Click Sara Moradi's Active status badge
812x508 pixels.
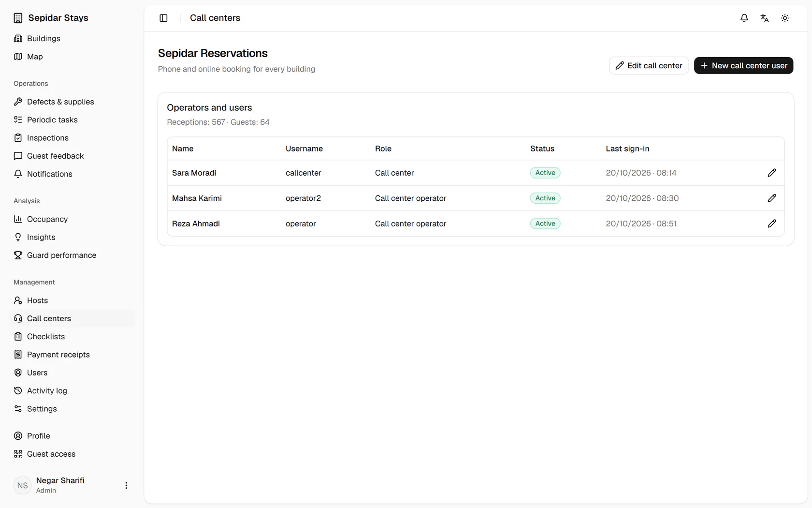point(545,173)
